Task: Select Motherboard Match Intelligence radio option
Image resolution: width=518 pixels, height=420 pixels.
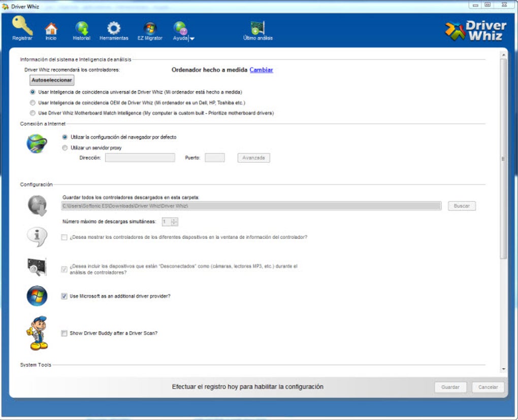Action: coord(33,113)
